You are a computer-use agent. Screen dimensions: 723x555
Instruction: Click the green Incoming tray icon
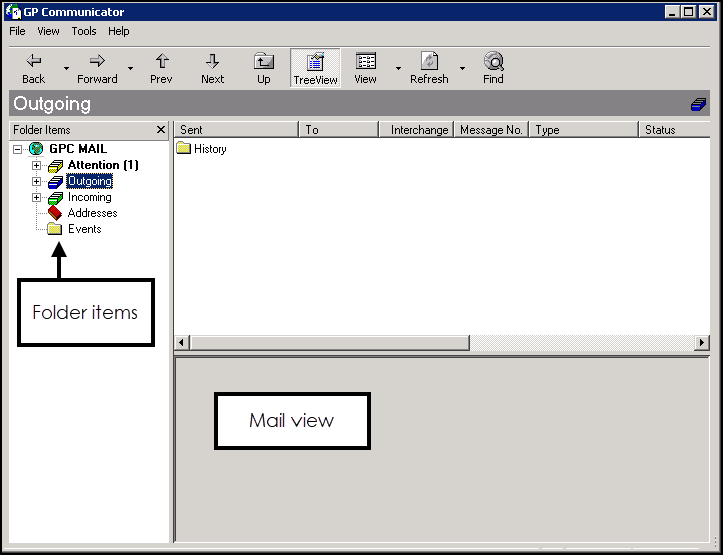coord(55,198)
